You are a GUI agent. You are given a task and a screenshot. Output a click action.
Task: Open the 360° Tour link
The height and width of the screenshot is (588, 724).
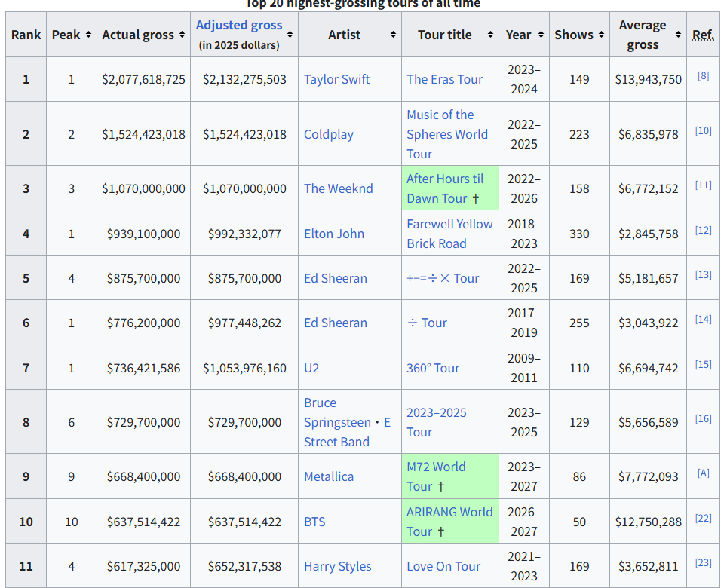(x=433, y=368)
